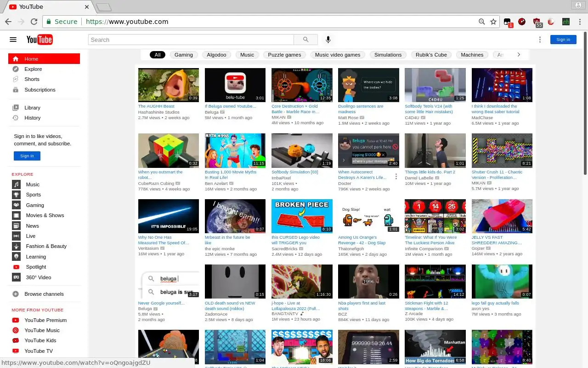Open "Busting 1,000 Movie Myths" title
Viewport: 588px width, 368px height.
pyautogui.click(x=231, y=175)
